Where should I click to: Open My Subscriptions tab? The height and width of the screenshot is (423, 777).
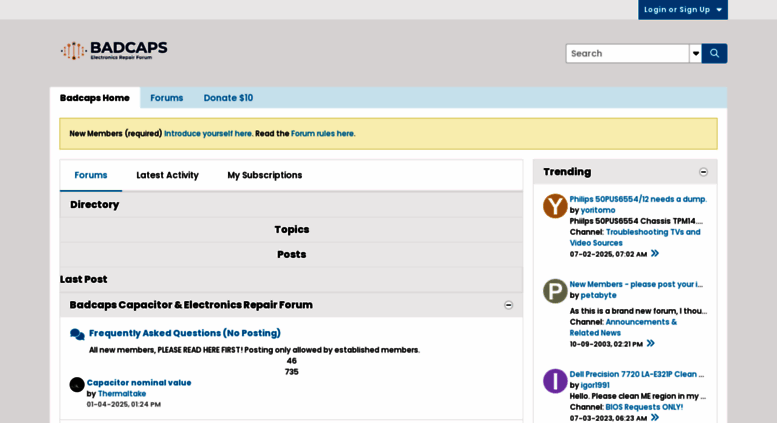(x=265, y=175)
